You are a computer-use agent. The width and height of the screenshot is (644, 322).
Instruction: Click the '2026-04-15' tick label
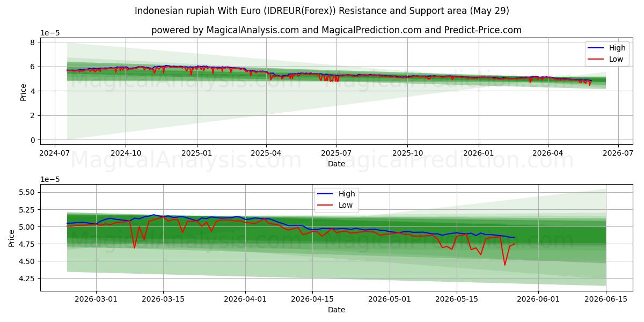[x=312, y=299]
